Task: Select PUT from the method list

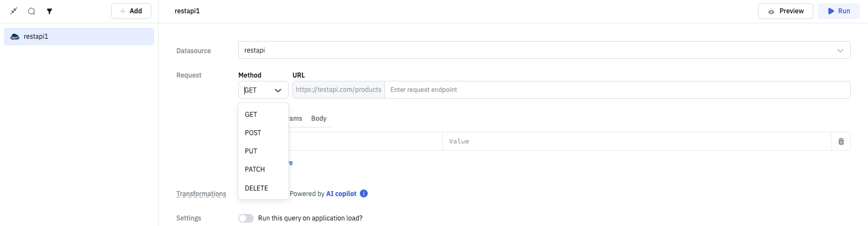Action: point(251,151)
